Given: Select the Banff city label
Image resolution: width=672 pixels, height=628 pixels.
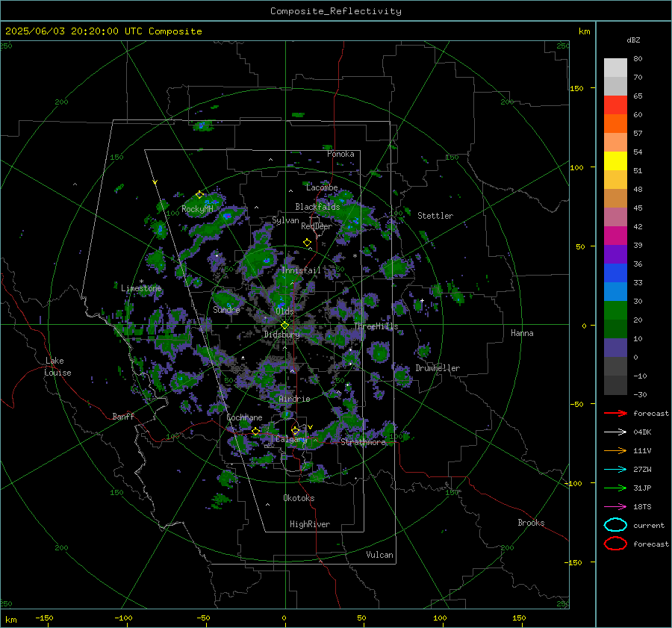Looking at the screenshot, I should pos(123,416).
